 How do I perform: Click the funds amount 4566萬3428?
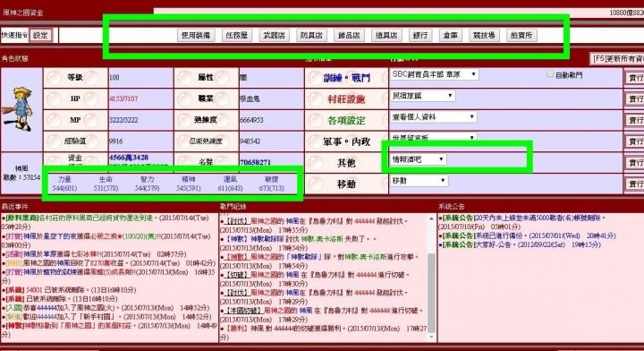[129, 158]
